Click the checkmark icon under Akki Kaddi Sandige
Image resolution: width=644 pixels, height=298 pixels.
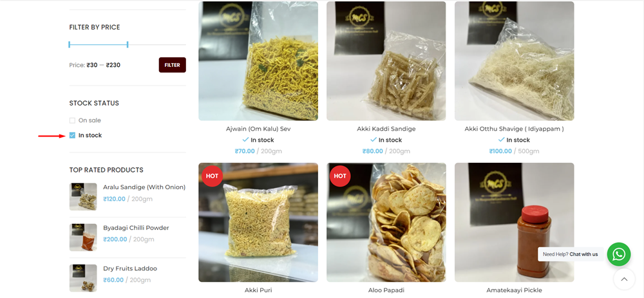tap(374, 140)
